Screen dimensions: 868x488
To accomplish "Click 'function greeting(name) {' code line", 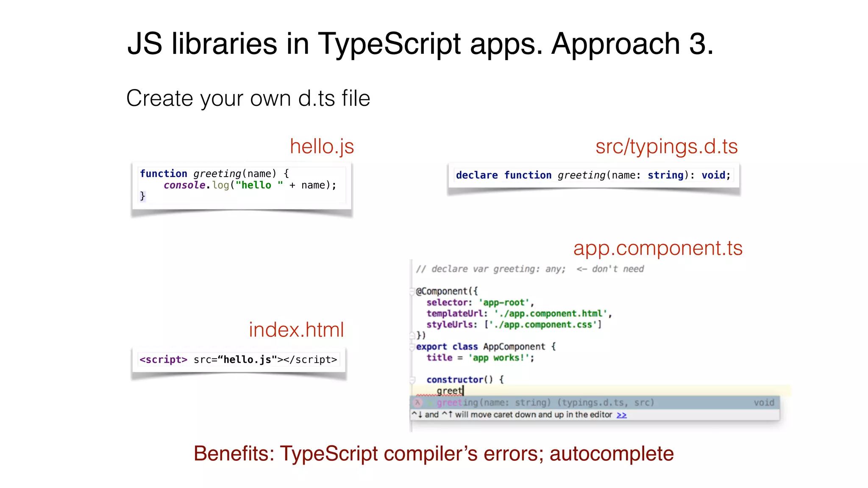I will (214, 174).
